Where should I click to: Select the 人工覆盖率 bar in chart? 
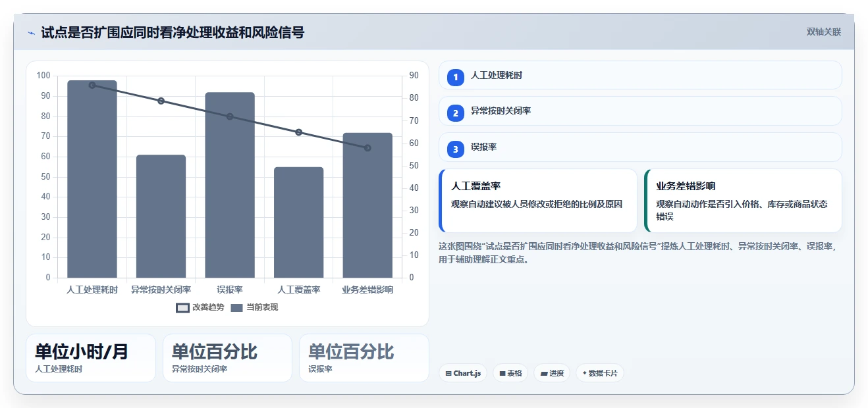coord(298,222)
